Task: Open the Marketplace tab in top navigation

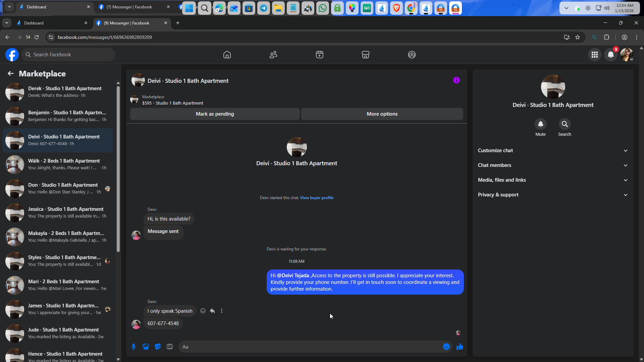Action: tap(365, 55)
